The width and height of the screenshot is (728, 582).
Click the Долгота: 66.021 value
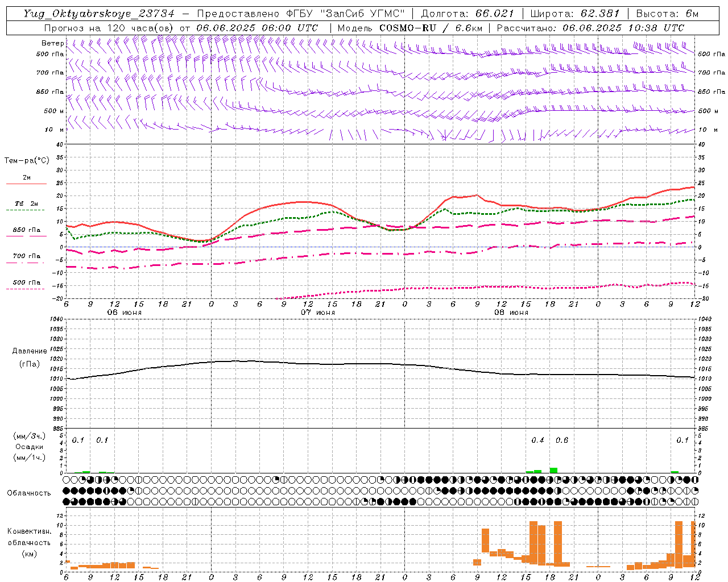tap(467, 14)
